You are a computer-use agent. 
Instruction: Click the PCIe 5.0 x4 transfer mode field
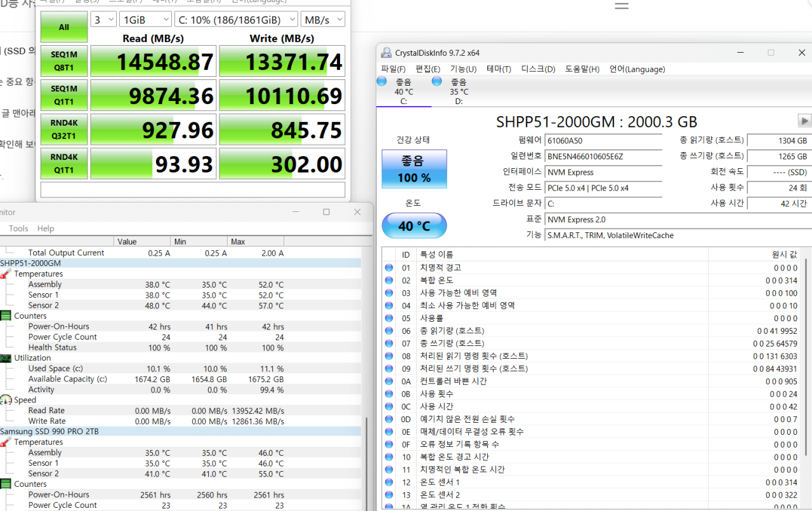(603, 188)
